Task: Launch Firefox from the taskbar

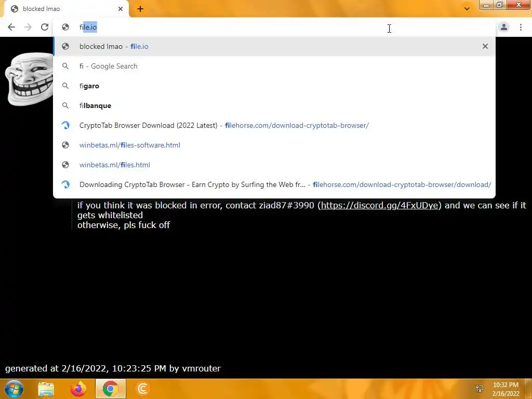Action: (x=78, y=389)
